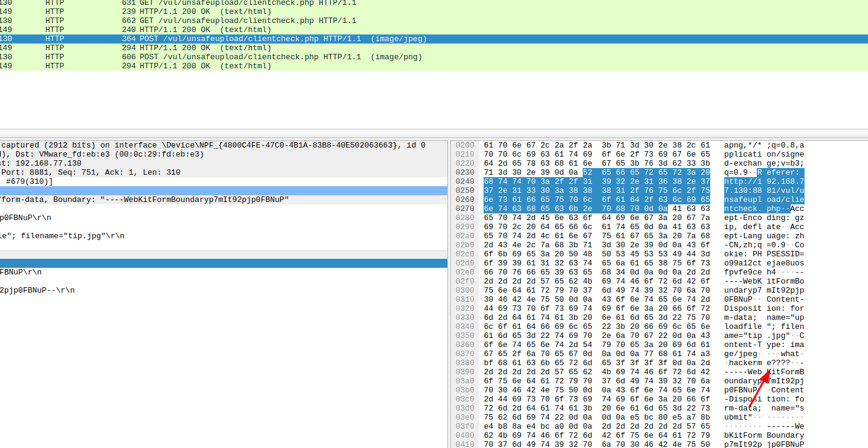The width and height of the screenshot is (868, 448).
Task: Click the 'captured (2912 bits) on interface' detail line
Action: [224, 145]
